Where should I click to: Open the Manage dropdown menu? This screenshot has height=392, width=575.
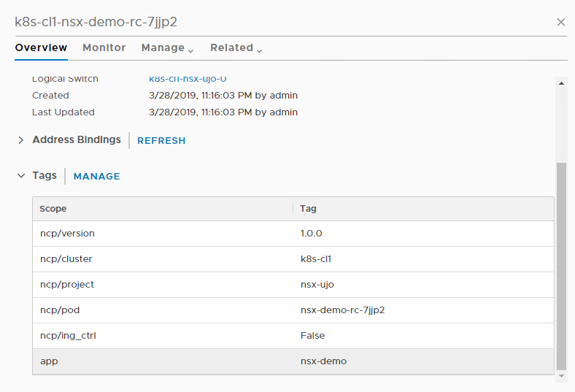(167, 47)
